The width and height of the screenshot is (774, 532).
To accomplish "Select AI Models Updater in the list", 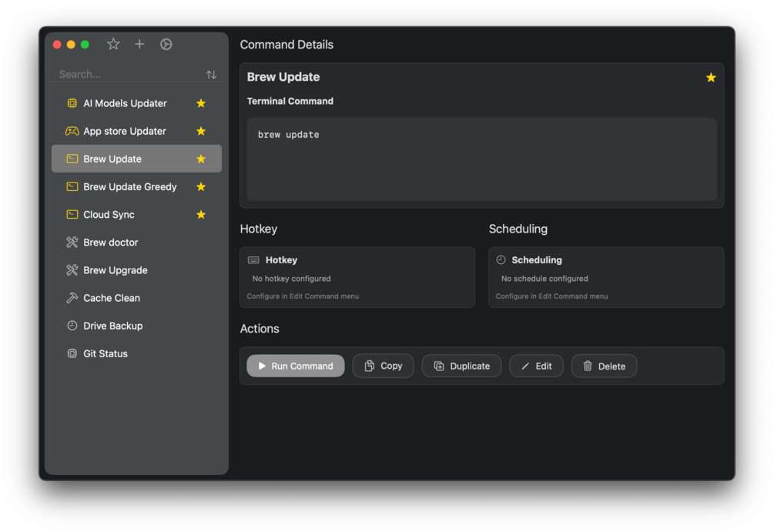I will coord(137,103).
